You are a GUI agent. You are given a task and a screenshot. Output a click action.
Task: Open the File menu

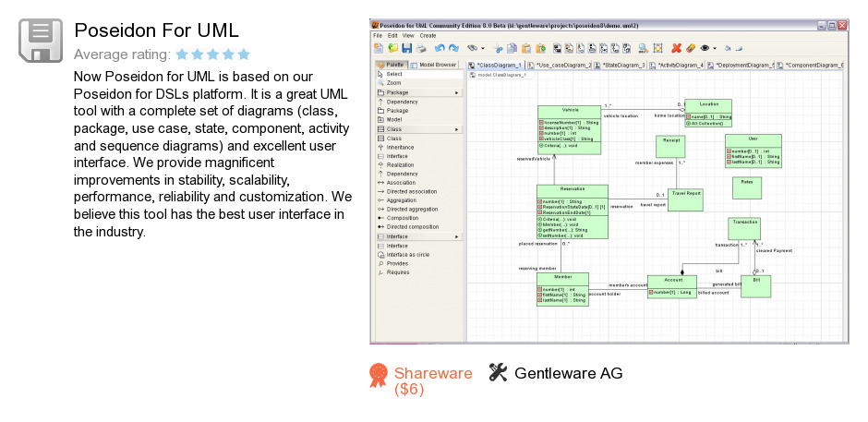[378, 35]
